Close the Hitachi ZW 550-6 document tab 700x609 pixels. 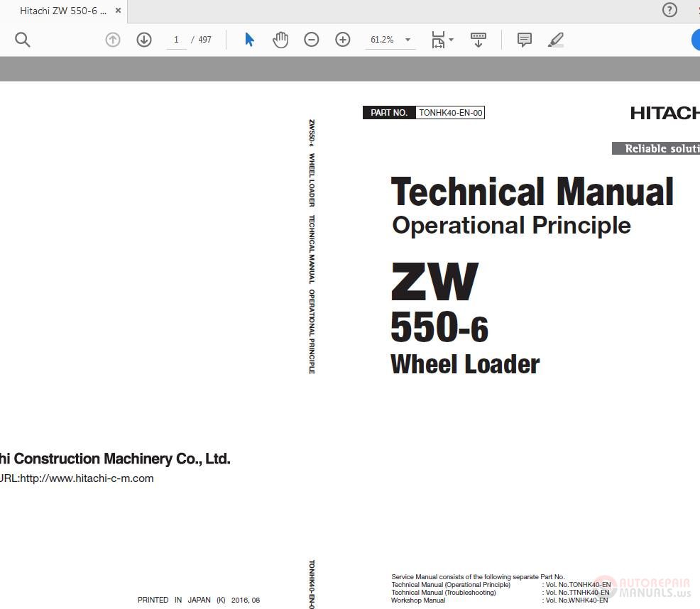coord(118,11)
